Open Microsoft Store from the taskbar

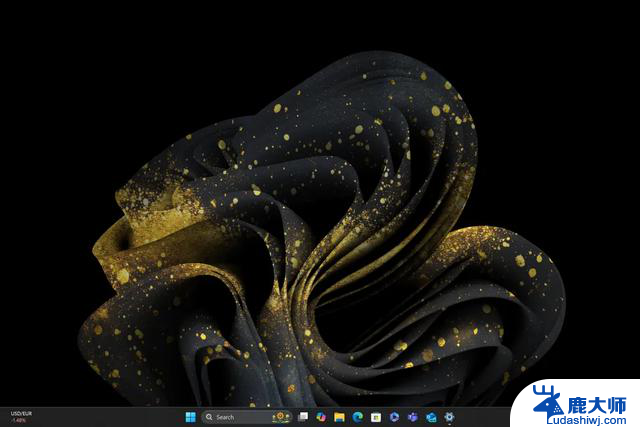tap(376, 417)
